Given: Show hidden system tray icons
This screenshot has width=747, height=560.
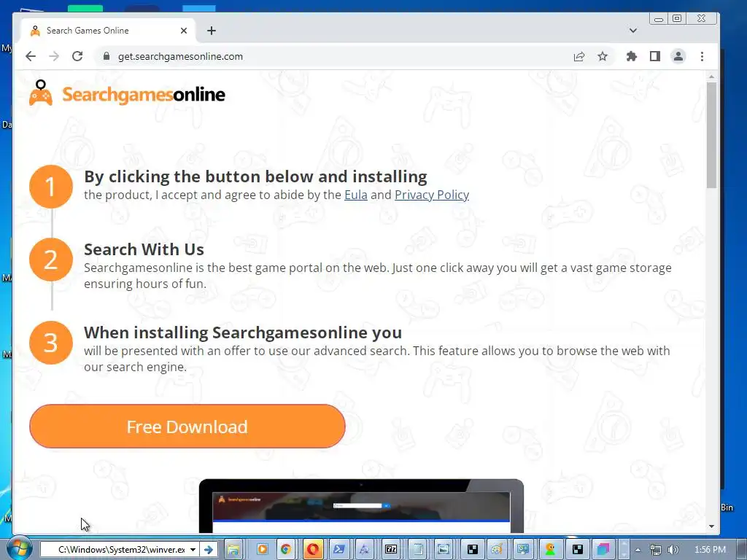Looking at the screenshot, I should click(x=638, y=550).
